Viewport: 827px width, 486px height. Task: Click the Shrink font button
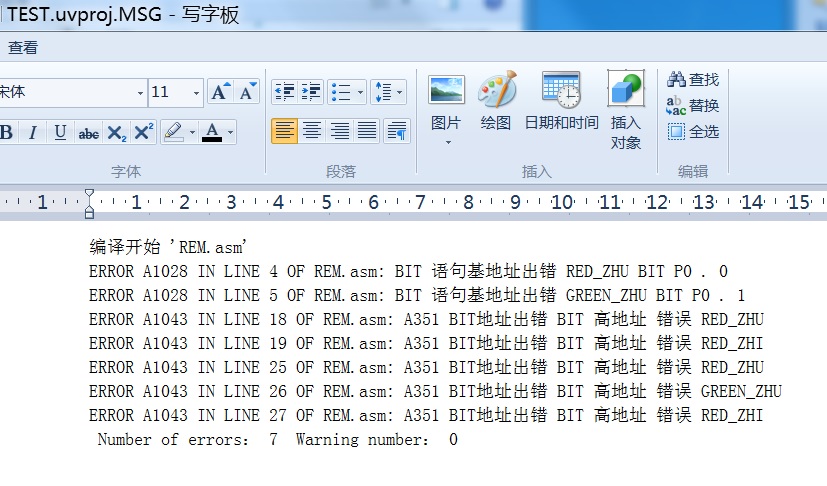246,92
